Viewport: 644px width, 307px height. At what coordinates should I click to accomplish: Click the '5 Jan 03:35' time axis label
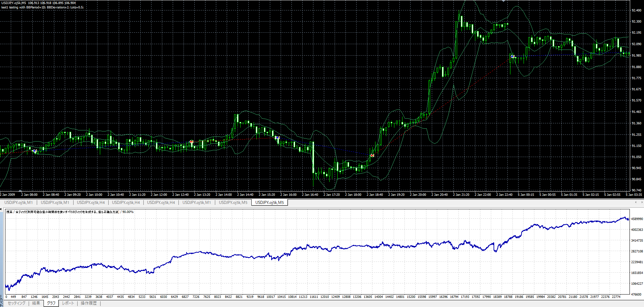pyautogui.click(x=634, y=195)
